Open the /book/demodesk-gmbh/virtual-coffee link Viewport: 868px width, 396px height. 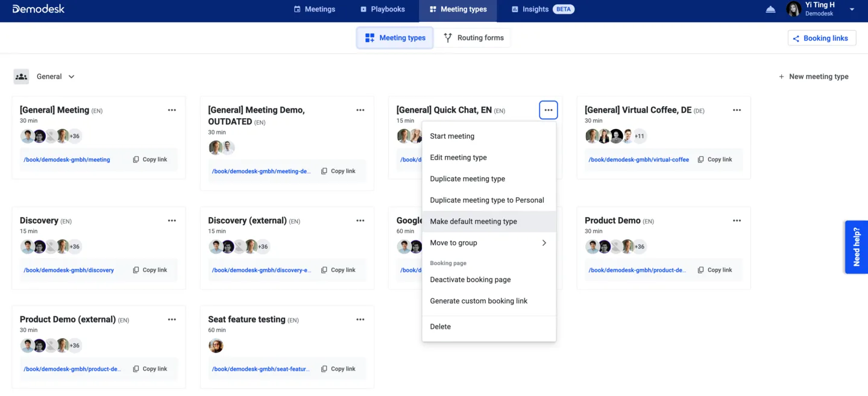click(x=639, y=160)
